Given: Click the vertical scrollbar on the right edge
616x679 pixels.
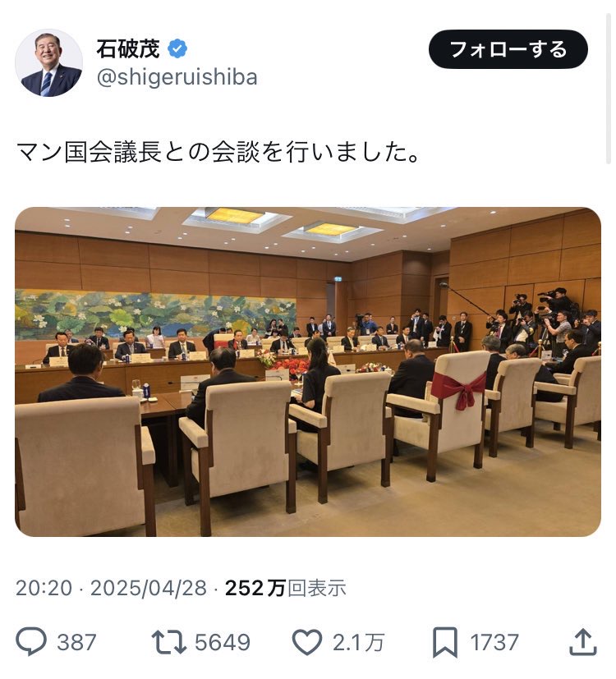Looking at the screenshot, I should point(609,89).
